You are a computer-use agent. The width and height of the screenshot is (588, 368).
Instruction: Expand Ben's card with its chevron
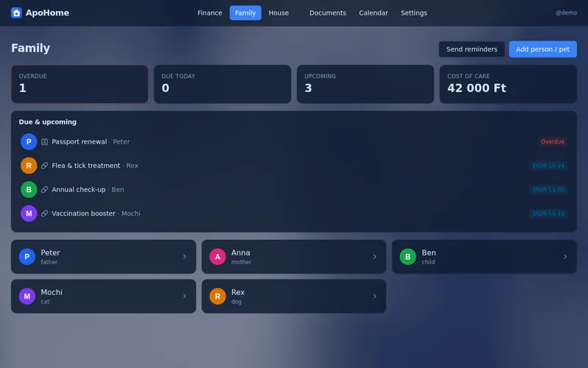(x=565, y=257)
